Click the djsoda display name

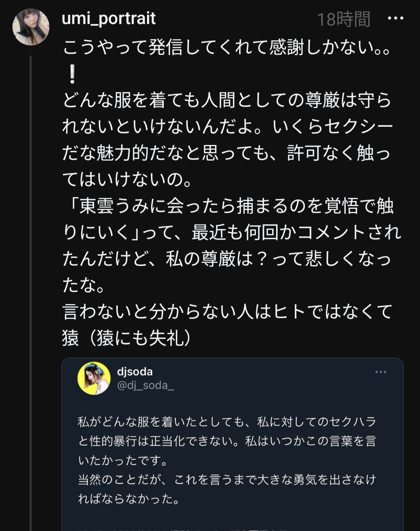pos(135,372)
